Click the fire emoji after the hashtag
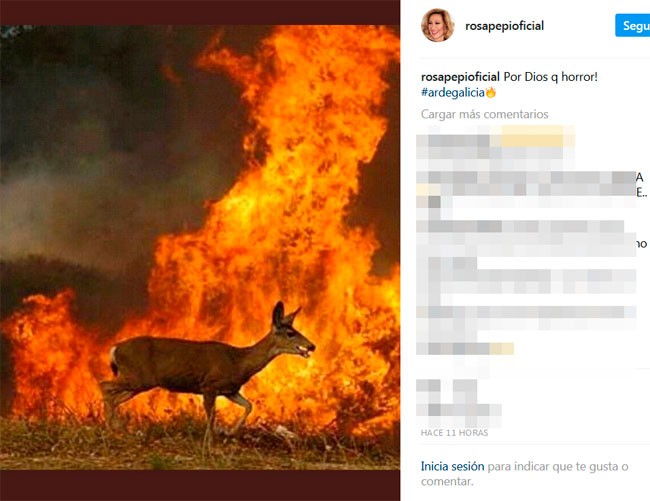 [491, 92]
